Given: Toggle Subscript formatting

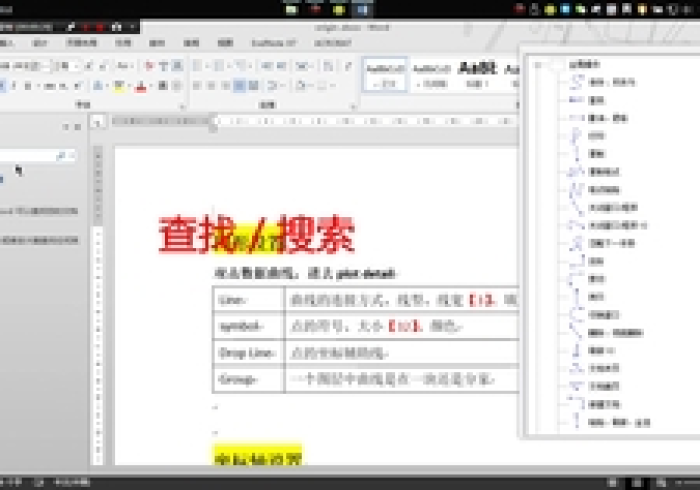Looking at the screenshot, I should tap(64, 85).
